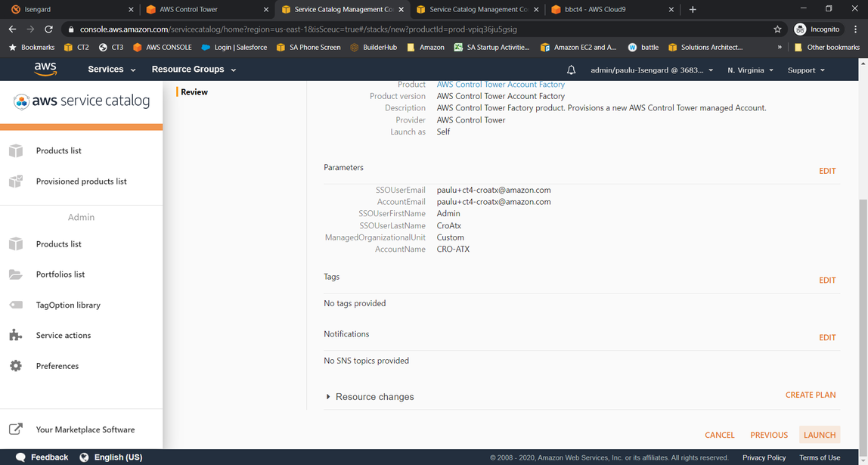View site information via the padlock icon

[x=70, y=29]
